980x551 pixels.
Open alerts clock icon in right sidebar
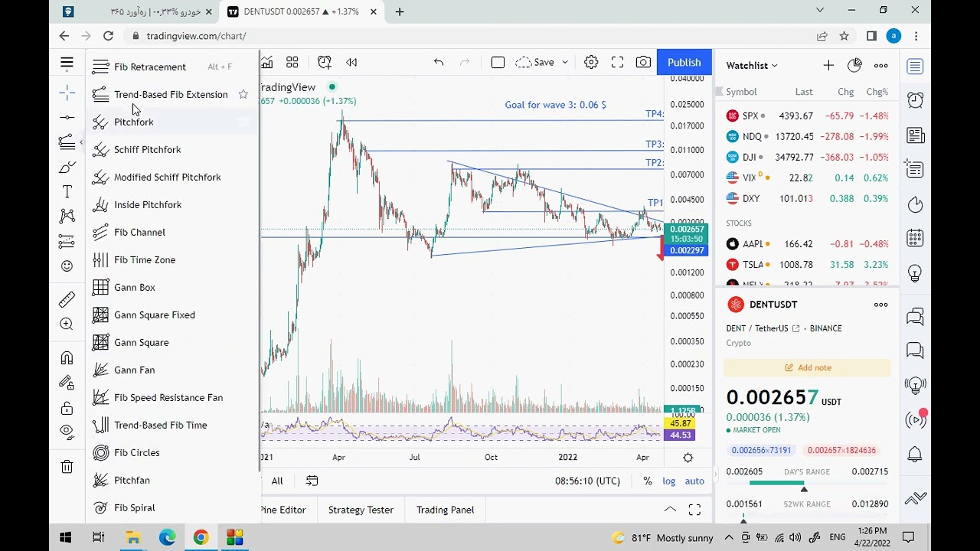click(915, 99)
